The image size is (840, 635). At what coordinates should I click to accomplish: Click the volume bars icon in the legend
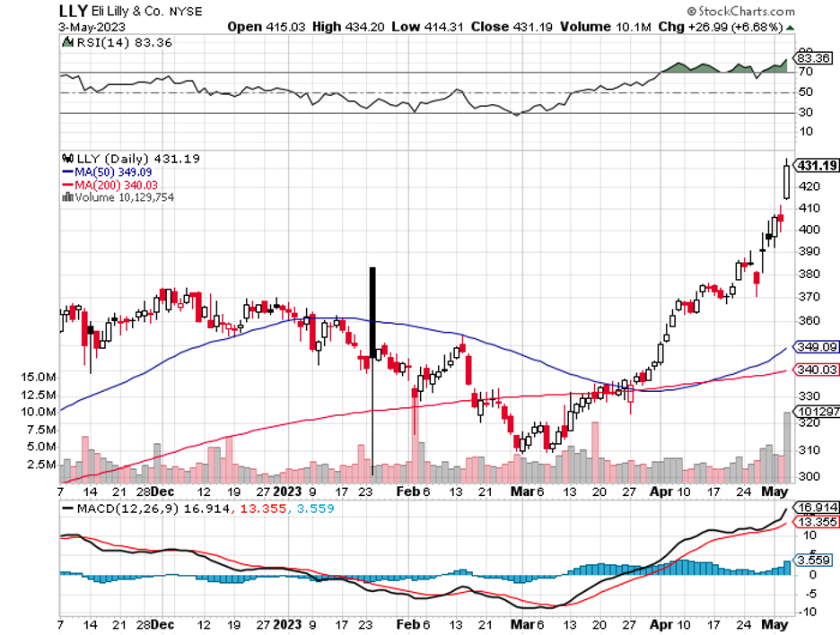(x=67, y=197)
